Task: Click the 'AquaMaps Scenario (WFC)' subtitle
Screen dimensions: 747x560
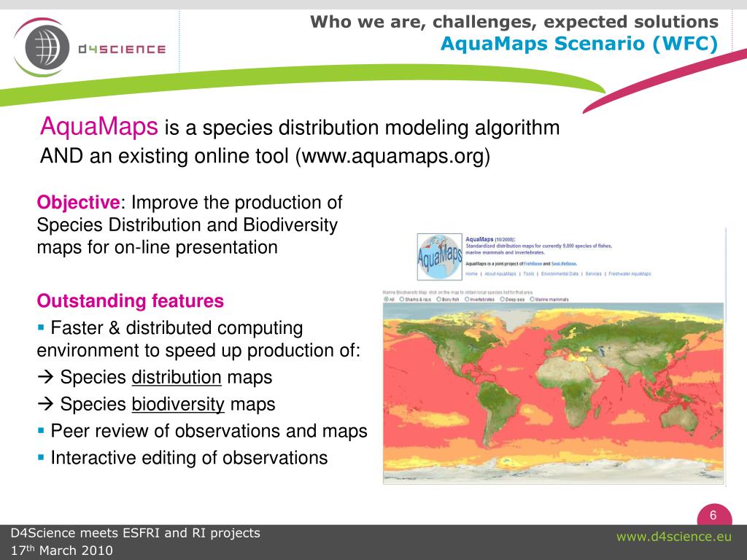Action: (x=578, y=44)
